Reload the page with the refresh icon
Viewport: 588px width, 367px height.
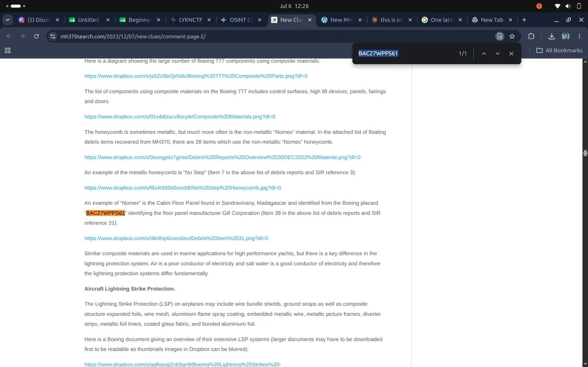[x=36, y=37]
